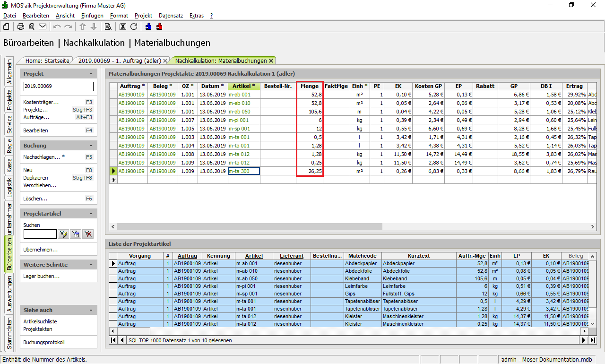
Task: Click the Projekt number input field
Action: pyautogui.click(x=59, y=87)
